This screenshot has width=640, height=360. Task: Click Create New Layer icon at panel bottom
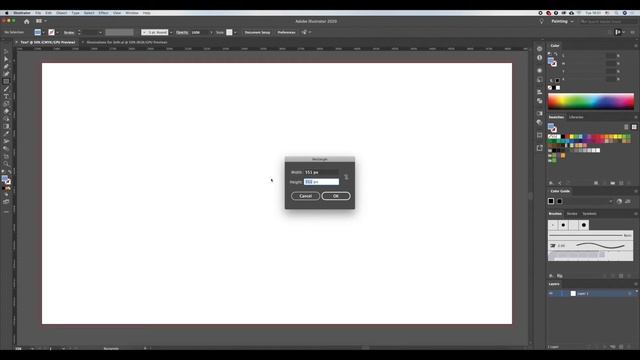[x=621, y=347]
